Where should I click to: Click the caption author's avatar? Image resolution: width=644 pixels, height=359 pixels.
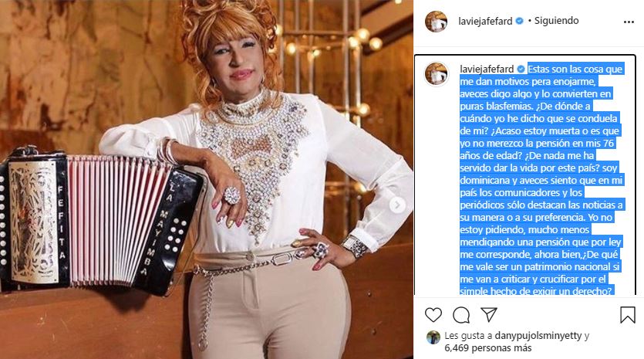click(437, 73)
